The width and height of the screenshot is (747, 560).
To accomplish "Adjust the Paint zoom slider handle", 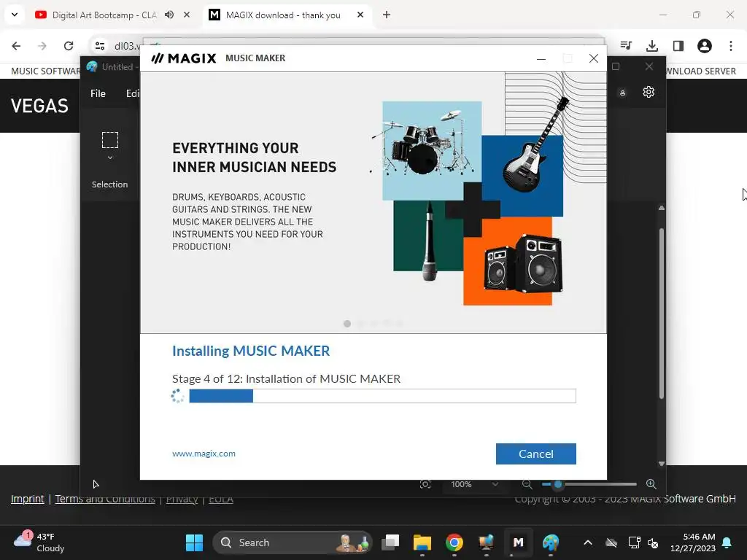I will click(558, 484).
